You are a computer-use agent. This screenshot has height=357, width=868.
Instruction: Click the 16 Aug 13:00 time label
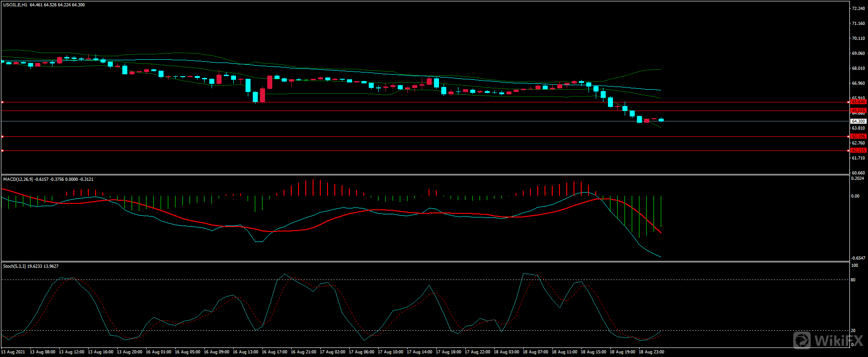pyautogui.click(x=245, y=352)
